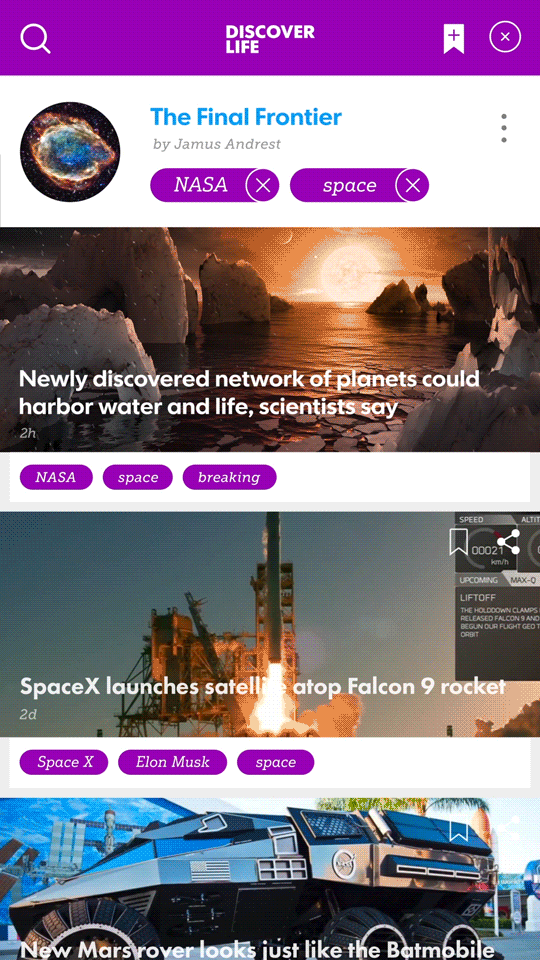Remove the NASA filter tag
540x960 pixels.
263,186
